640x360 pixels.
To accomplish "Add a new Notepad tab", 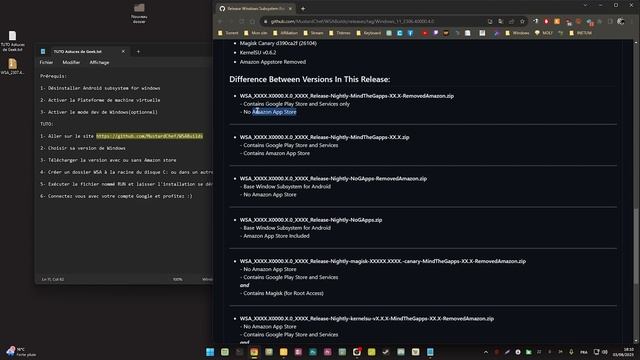I will coord(138,51).
